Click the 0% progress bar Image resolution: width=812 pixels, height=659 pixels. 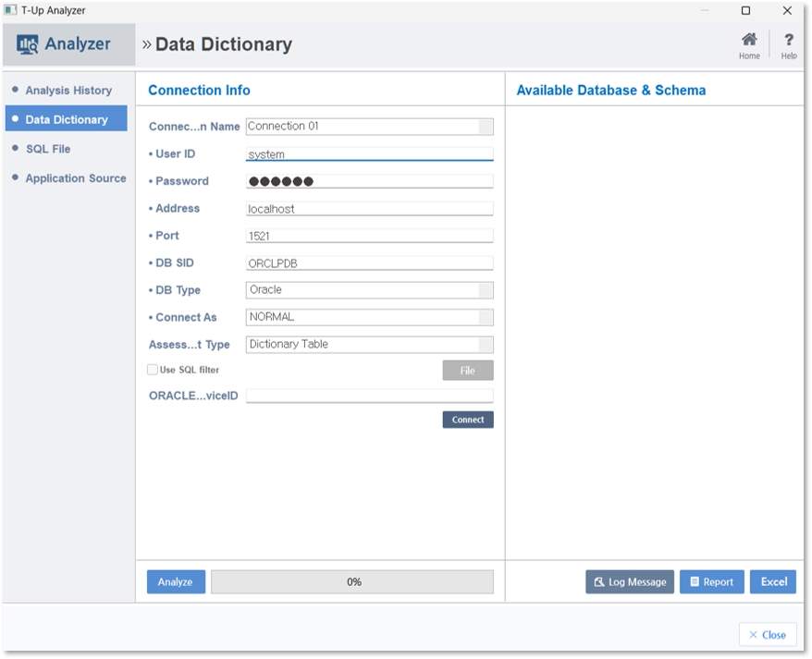[352, 582]
